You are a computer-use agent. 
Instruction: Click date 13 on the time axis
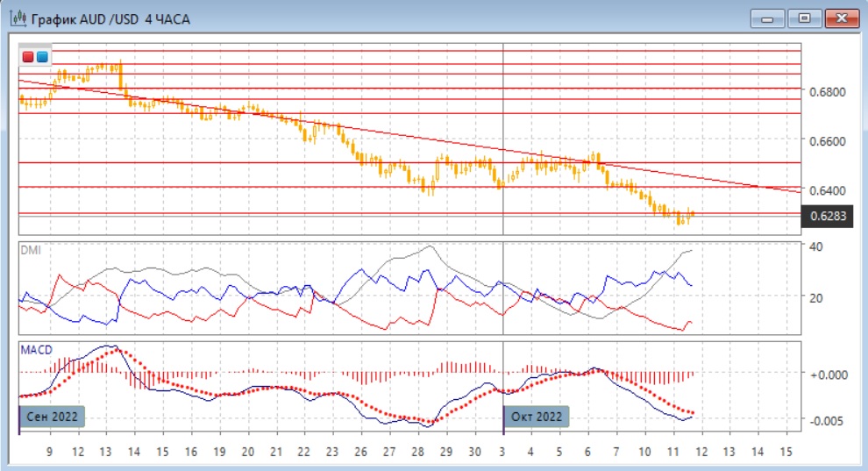106,451
